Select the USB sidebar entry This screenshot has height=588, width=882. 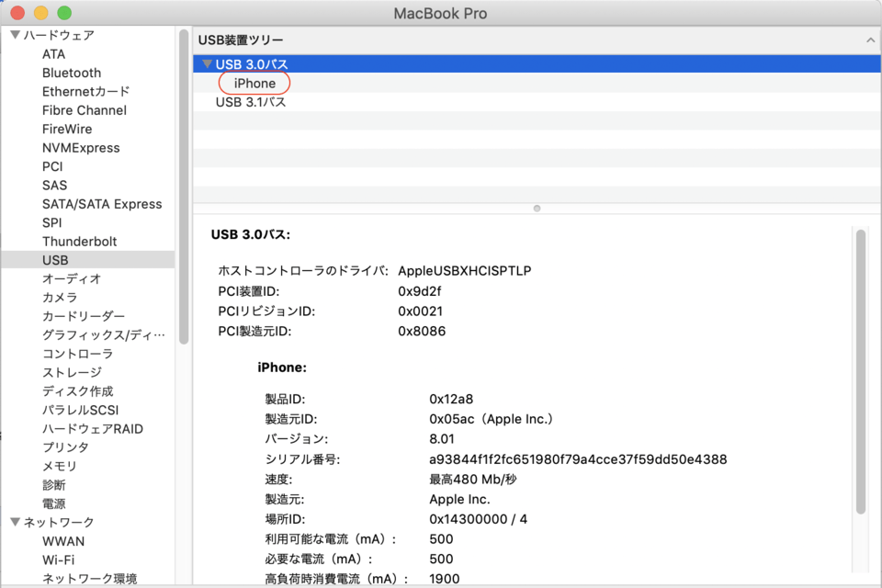click(x=88, y=260)
